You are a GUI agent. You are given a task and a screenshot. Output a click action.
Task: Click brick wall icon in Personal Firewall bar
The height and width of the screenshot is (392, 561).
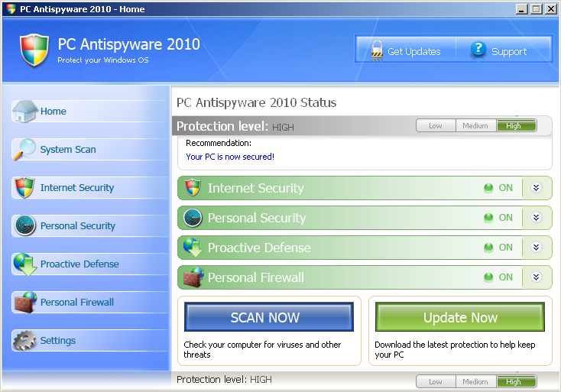[x=193, y=277]
